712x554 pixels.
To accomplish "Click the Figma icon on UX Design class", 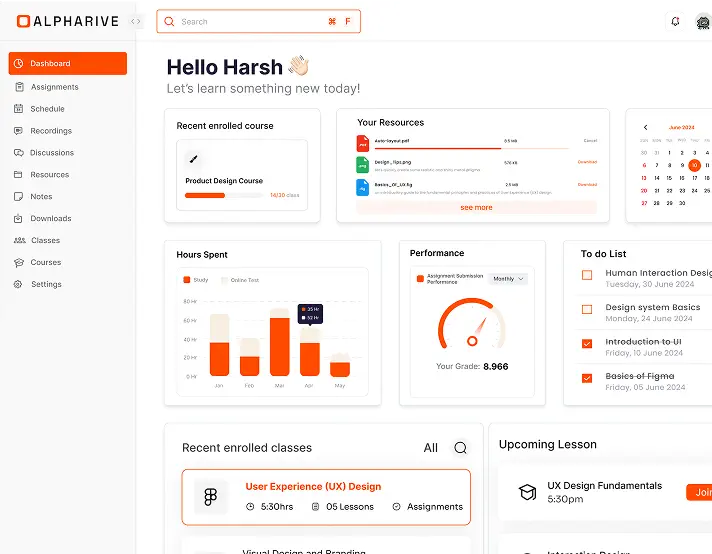I will (211, 497).
